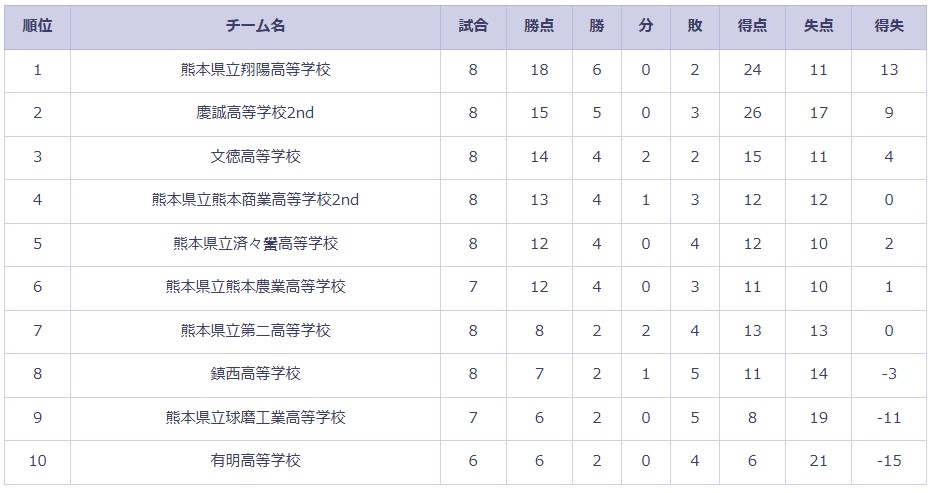Open 慶誠高等学校2nd team entry
934x493 pixels.
pyautogui.click(x=256, y=113)
